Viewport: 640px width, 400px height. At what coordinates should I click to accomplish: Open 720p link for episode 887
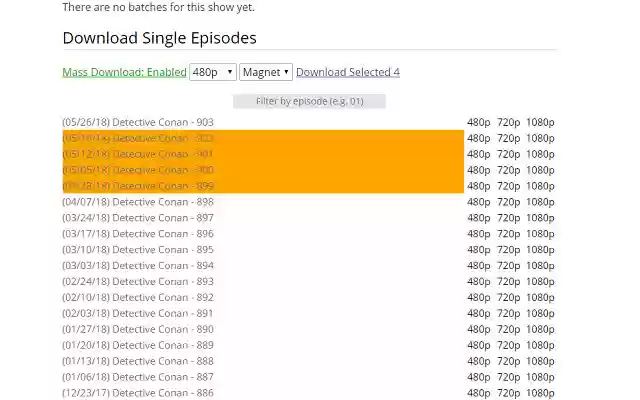point(508,377)
